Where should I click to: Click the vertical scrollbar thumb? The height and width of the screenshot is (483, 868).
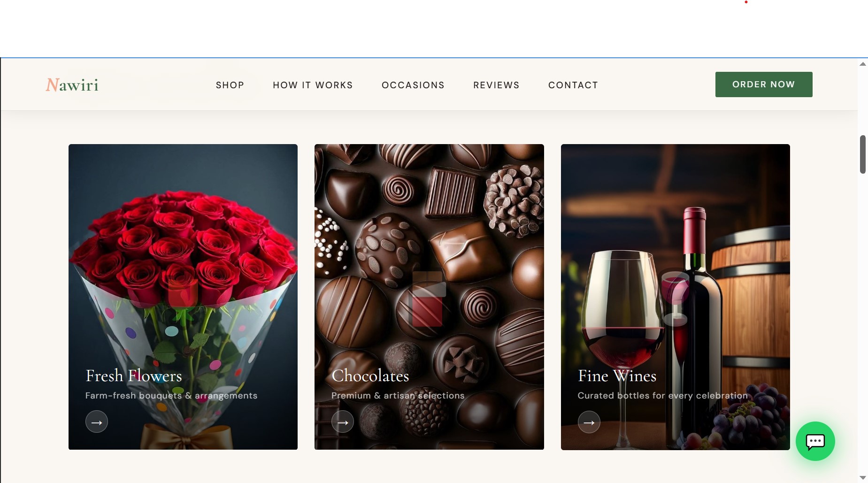point(862,154)
